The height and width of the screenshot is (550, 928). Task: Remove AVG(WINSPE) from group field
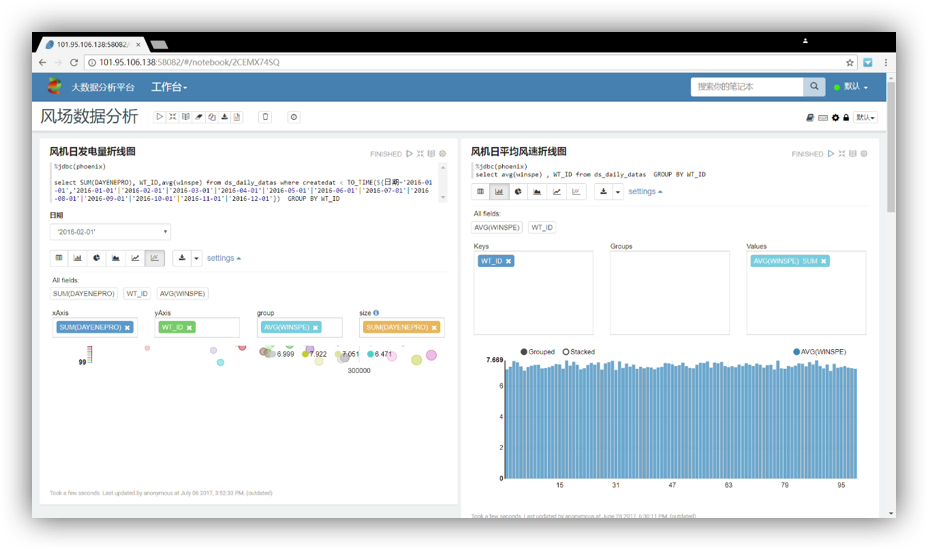coord(315,327)
